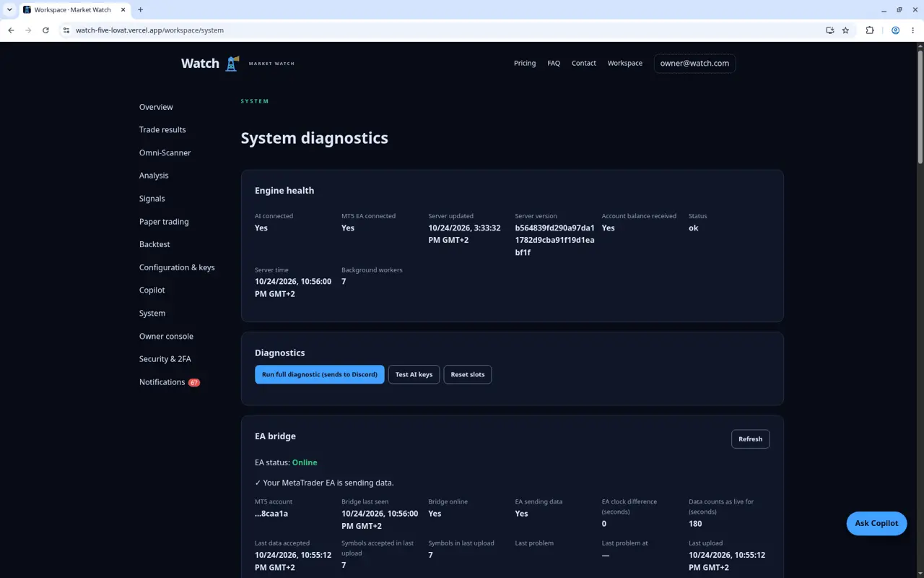The width and height of the screenshot is (924, 578).
Task: Click the Watch lighthouse logo icon
Action: [x=232, y=64]
